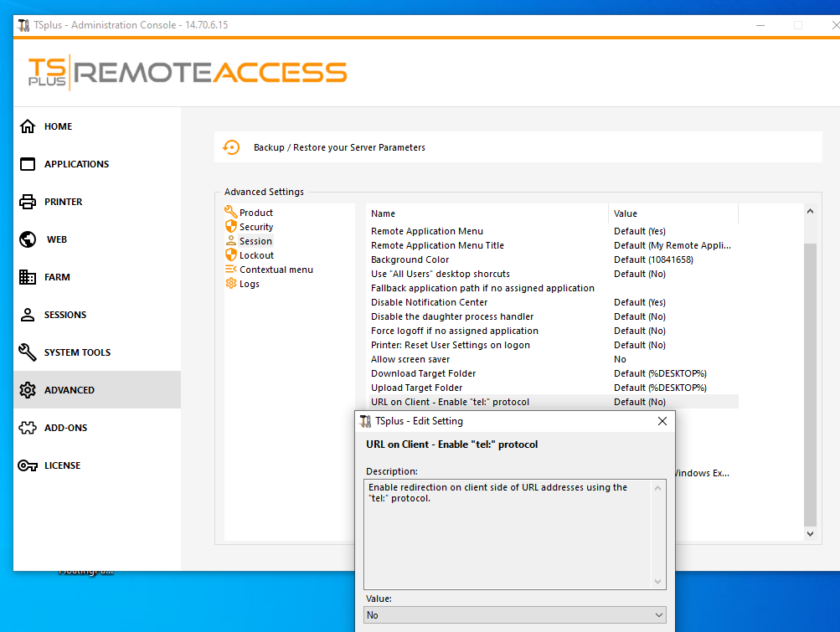Select the Advanced menu item
This screenshot has width=840, height=632.
tap(70, 390)
